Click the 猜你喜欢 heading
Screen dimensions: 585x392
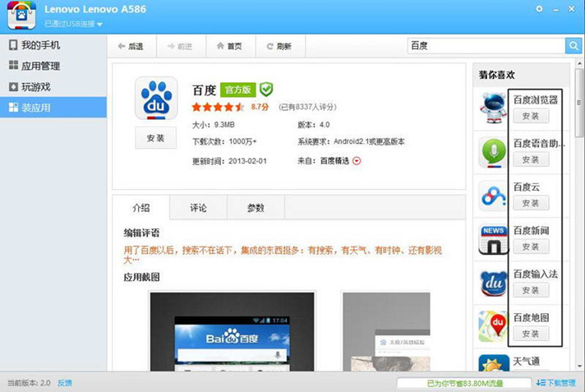click(496, 75)
